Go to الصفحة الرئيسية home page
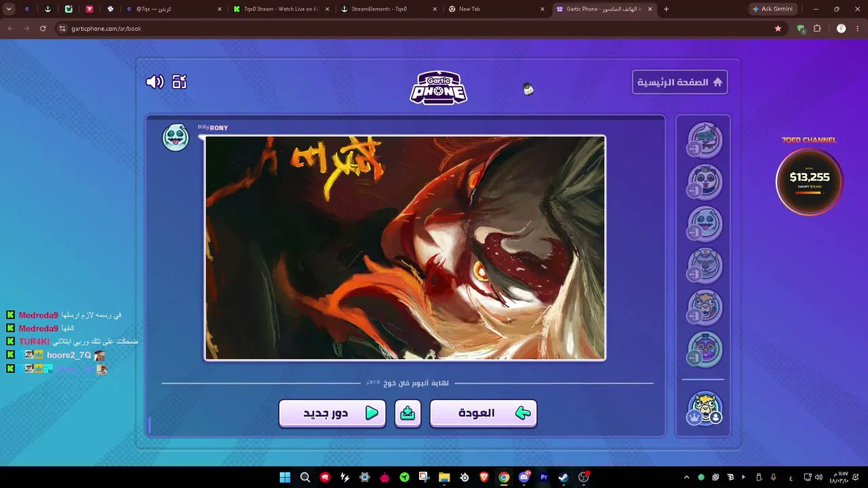The width and height of the screenshot is (868, 488). click(x=679, y=82)
